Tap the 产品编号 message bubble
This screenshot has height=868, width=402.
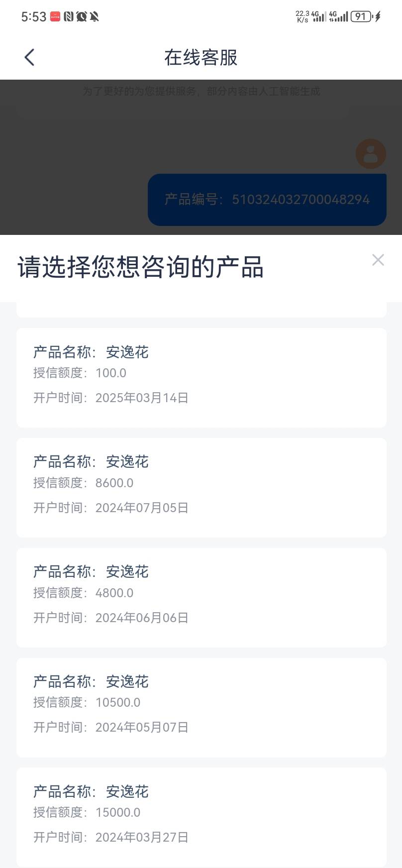(x=267, y=200)
